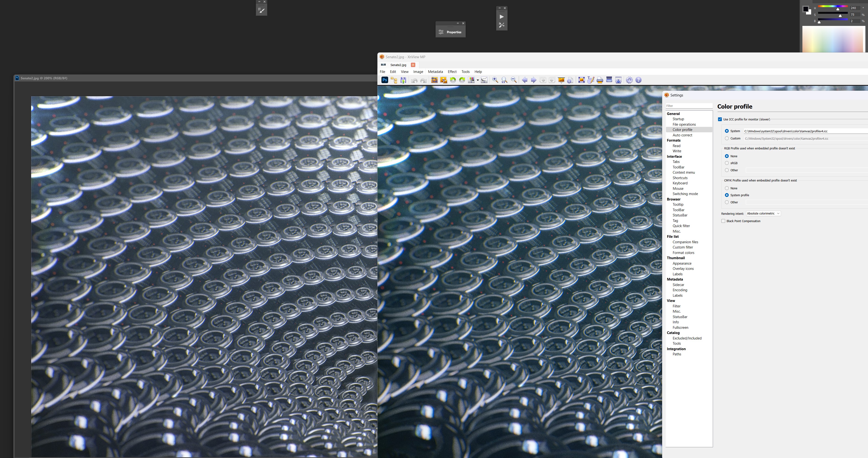Uncheck Use ICC profile for monitor
Screen dimensions: 868x458
(720, 119)
